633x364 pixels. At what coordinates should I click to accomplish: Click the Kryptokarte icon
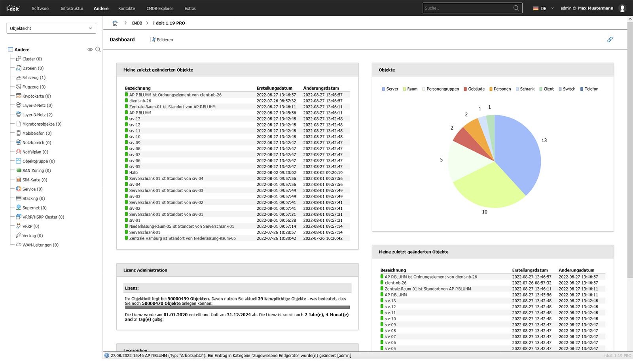[x=19, y=96]
